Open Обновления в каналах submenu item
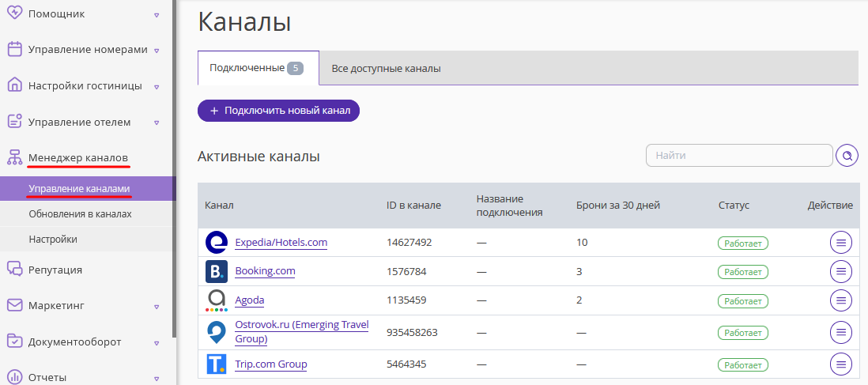The width and height of the screenshot is (868, 385). (81, 213)
